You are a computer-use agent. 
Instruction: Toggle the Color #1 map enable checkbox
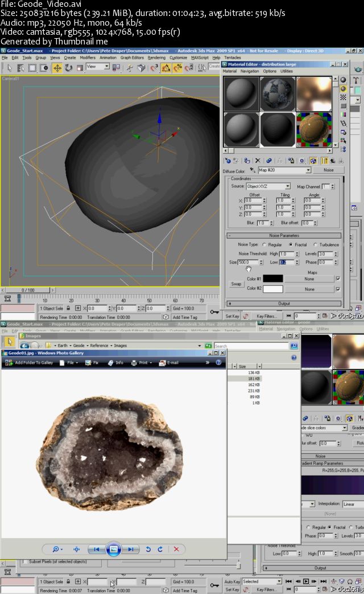click(338, 278)
